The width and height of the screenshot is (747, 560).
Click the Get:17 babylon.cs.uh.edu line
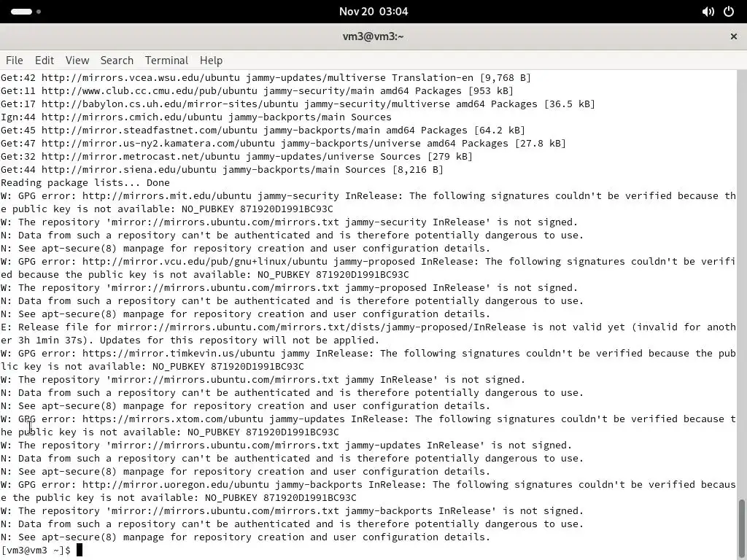[x=298, y=104]
